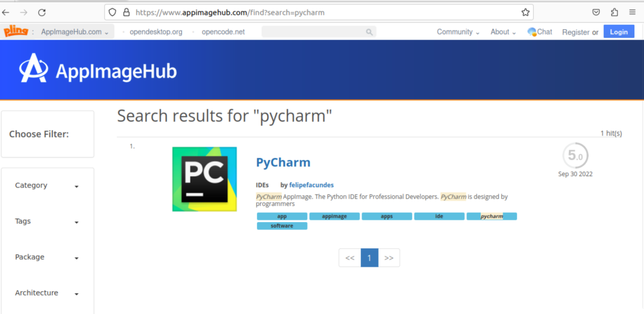Visit the opencode.net link

(x=223, y=32)
